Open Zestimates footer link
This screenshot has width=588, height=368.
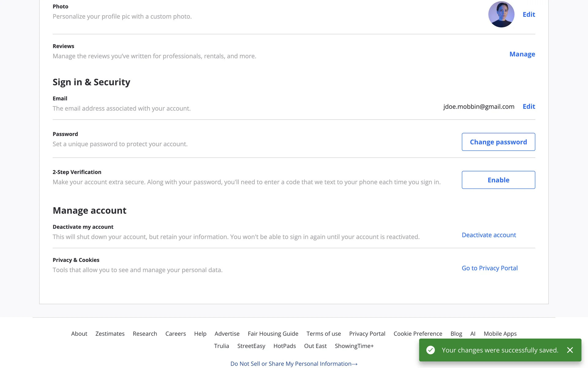[110, 334]
